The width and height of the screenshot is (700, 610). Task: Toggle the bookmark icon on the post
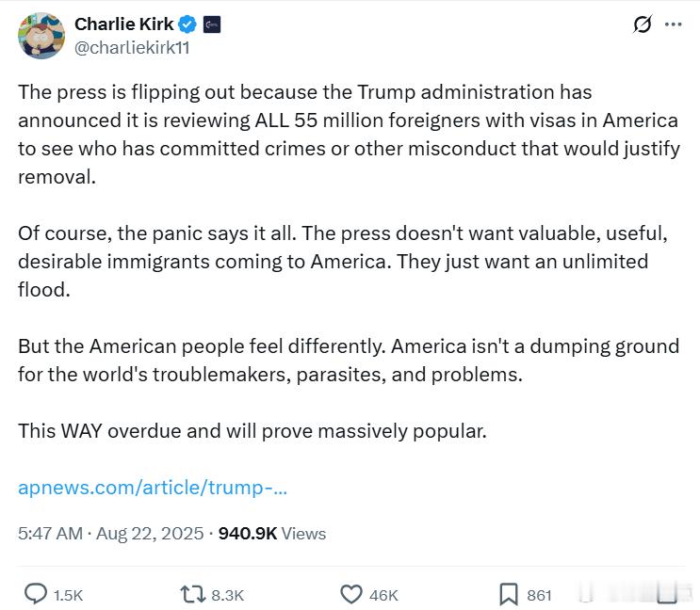(x=508, y=594)
